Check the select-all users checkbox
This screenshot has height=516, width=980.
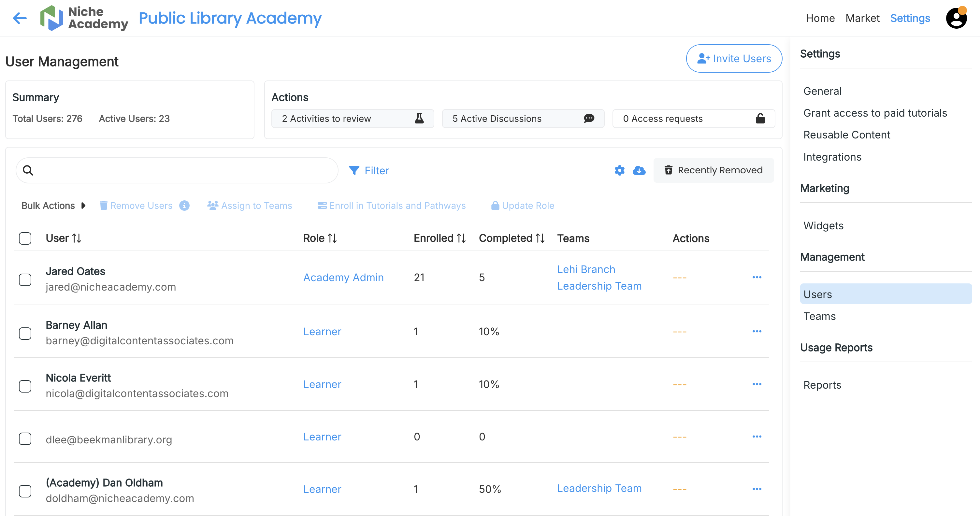point(25,238)
